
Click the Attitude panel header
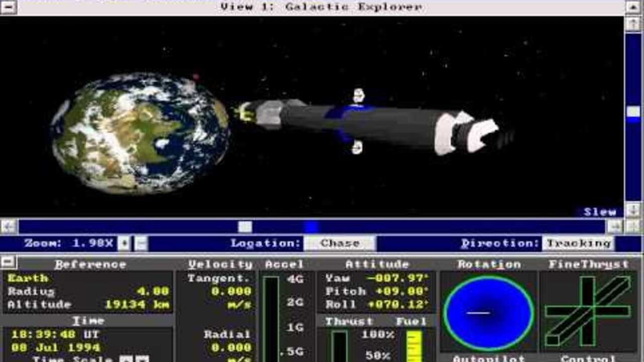(376, 264)
